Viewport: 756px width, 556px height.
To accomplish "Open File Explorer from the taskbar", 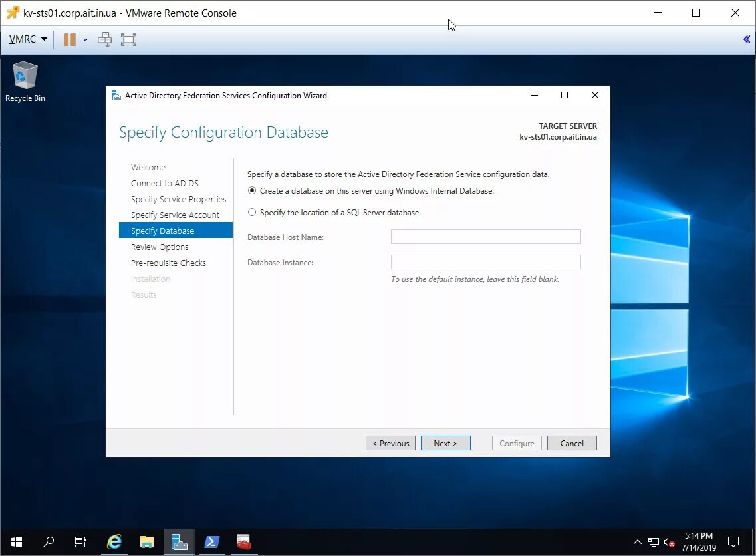I will tap(146, 542).
